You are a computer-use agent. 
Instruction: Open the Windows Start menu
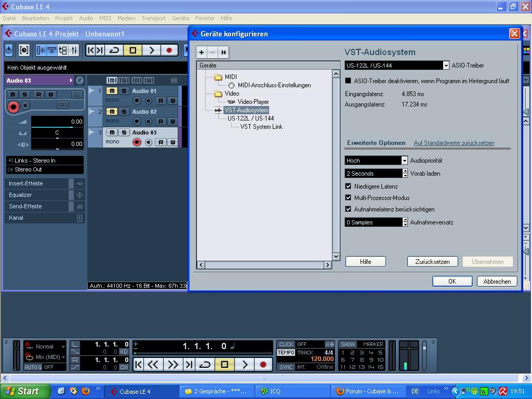click(x=25, y=391)
